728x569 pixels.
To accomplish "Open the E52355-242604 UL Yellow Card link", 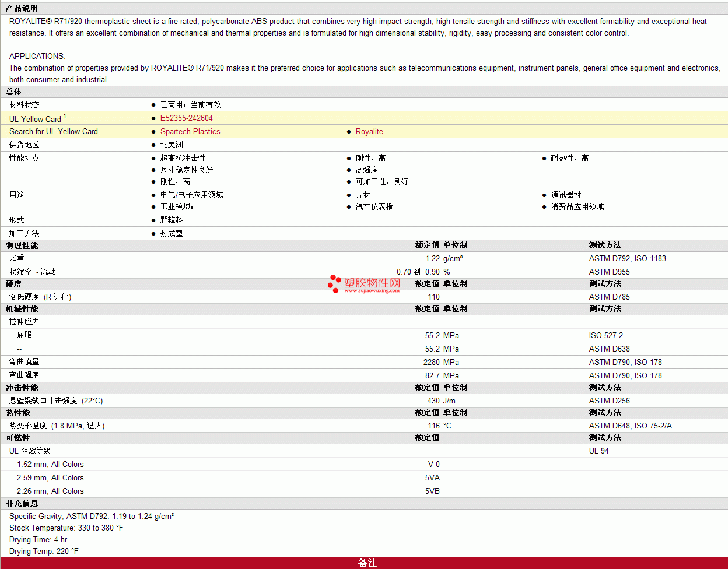I will click(186, 118).
